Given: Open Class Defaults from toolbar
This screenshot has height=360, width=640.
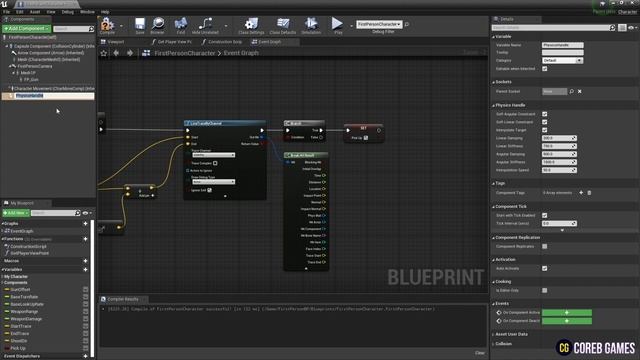Looking at the screenshot, I should (282, 25).
